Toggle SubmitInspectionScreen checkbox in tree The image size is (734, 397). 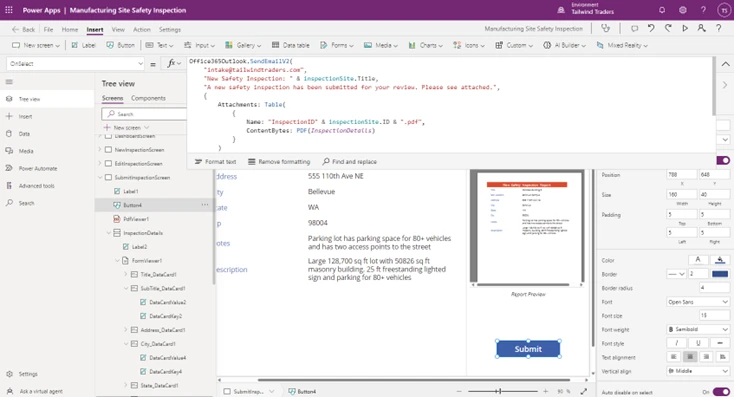[108, 177]
